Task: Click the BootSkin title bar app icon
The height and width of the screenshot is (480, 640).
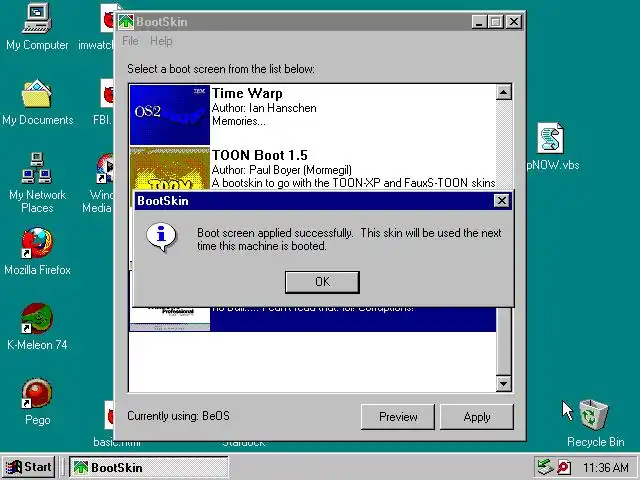Action: point(126,22)
